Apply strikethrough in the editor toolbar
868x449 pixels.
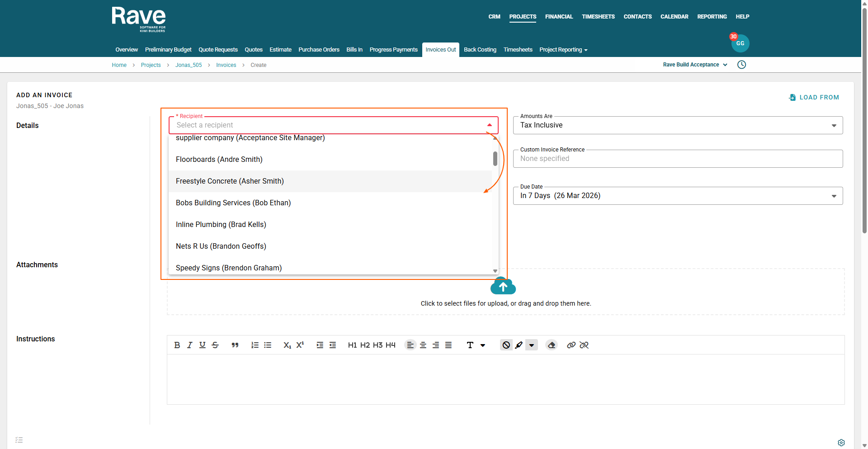(x=215, y=345)
